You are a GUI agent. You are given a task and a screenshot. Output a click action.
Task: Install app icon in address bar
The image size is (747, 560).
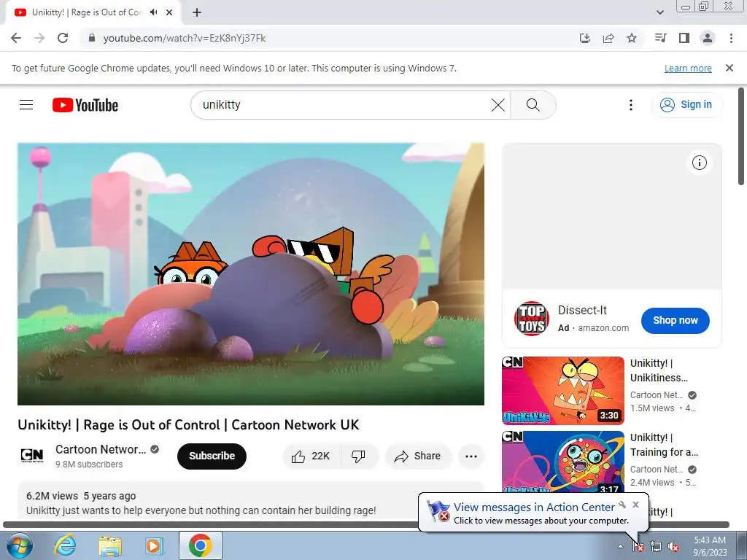584,38
